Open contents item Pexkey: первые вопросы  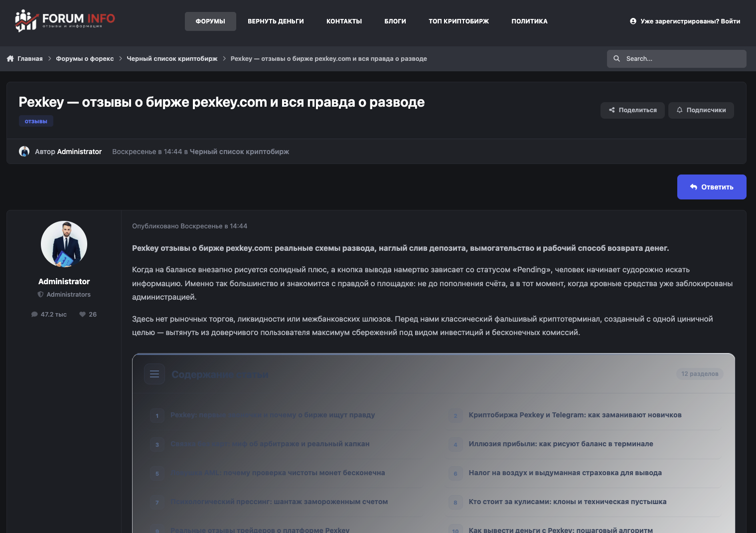pyautogui.click(x=273, y=415)
